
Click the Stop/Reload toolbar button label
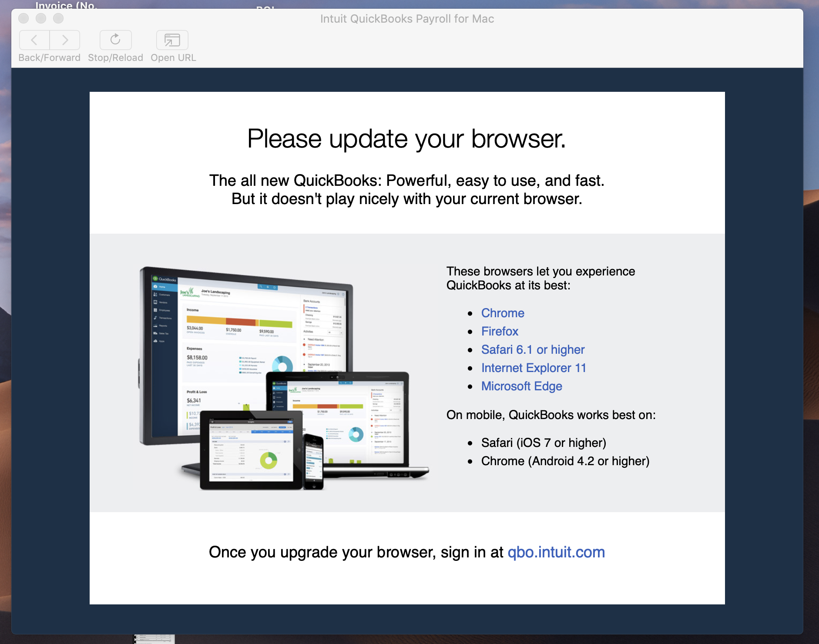115,57
